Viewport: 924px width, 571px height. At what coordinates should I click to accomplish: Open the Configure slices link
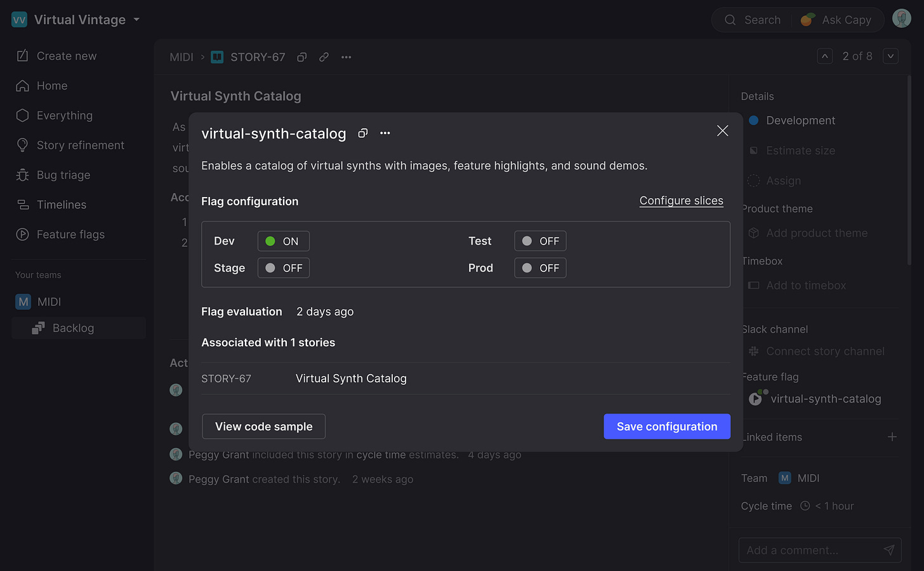[681, 201]
